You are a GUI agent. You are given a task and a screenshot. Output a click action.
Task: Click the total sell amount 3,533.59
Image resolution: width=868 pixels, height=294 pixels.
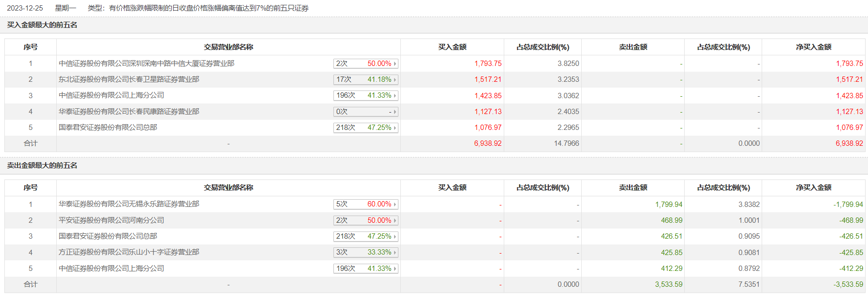(x=669, y=284)
